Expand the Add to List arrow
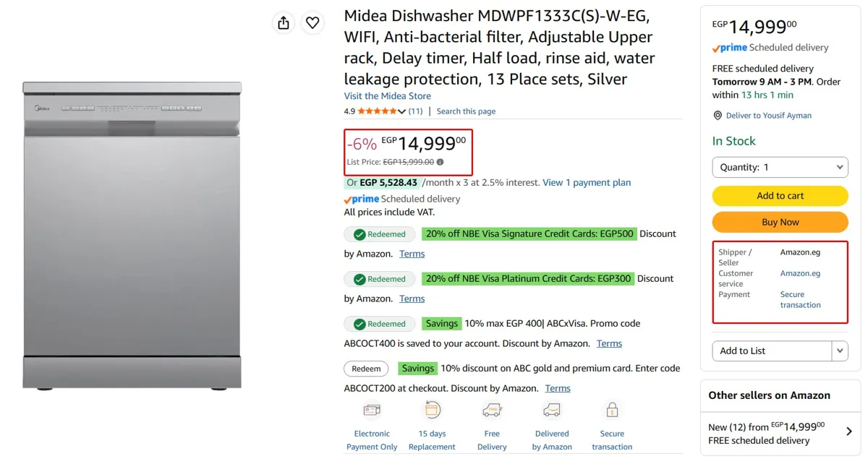Screen dimensions: 868x459 click(x=840, y=351)
